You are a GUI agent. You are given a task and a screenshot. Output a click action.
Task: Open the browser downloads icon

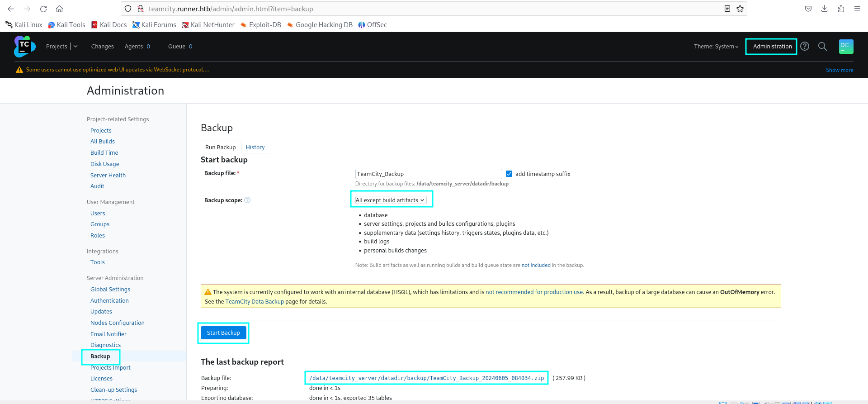825,9
